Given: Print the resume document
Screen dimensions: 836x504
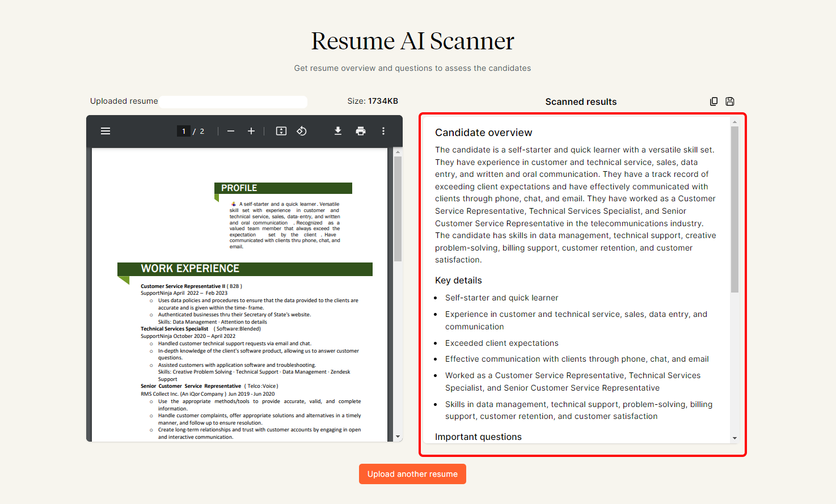Looking at the screenshot, I should 361,131.
